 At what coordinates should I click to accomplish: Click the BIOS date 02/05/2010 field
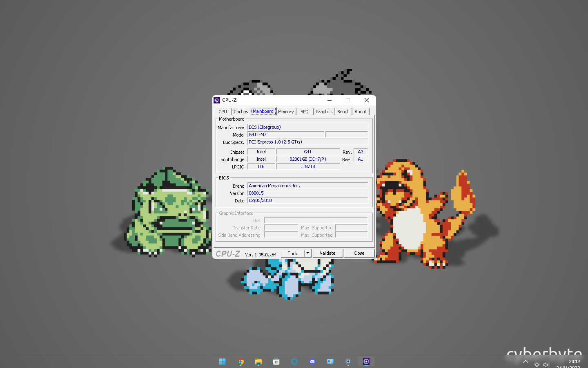point(308,200)
